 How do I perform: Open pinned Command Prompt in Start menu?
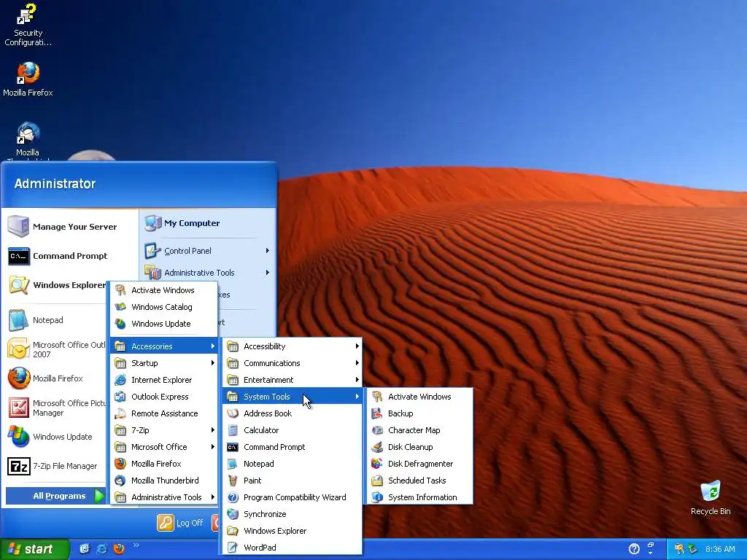tap(70, 256)
